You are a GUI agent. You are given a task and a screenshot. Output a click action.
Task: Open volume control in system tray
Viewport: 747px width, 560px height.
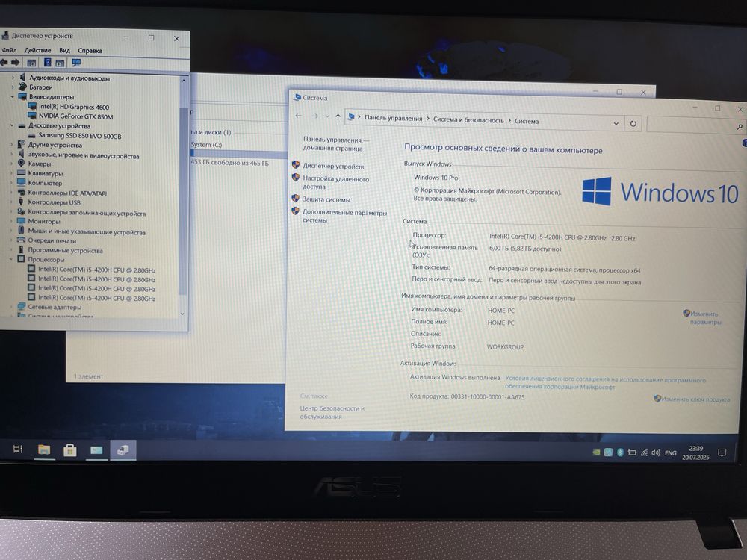(x=656, y=453)
